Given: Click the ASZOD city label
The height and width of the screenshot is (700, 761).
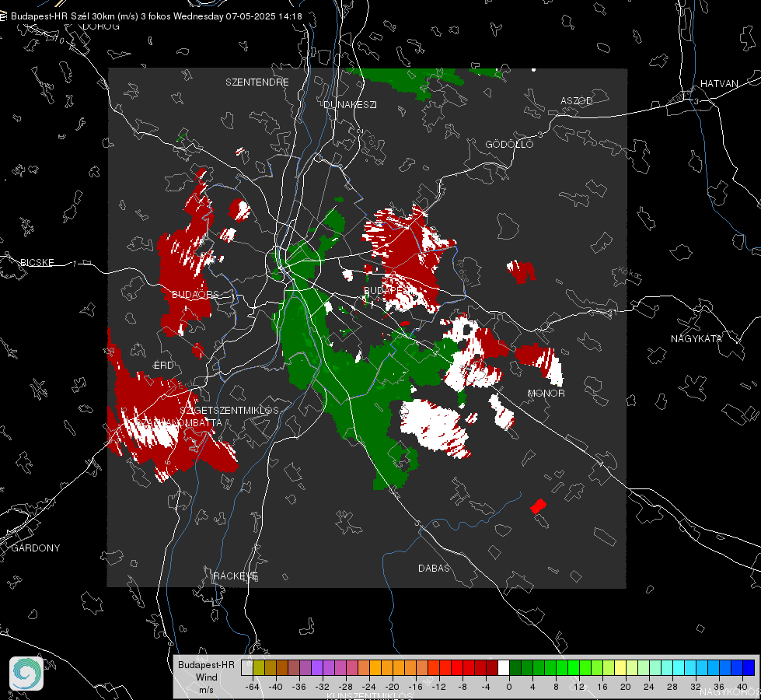Looking at the screenshot, I should (577, 100).
